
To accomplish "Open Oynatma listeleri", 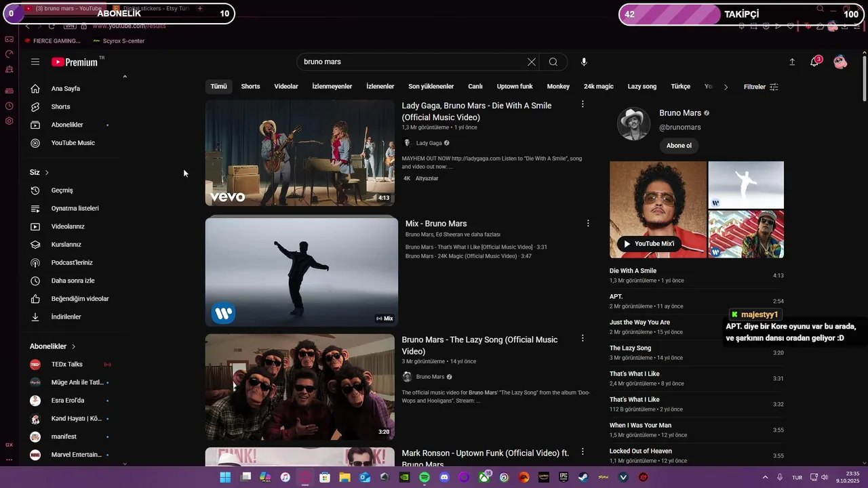I will pyautogui.click(x=75, y=208).
